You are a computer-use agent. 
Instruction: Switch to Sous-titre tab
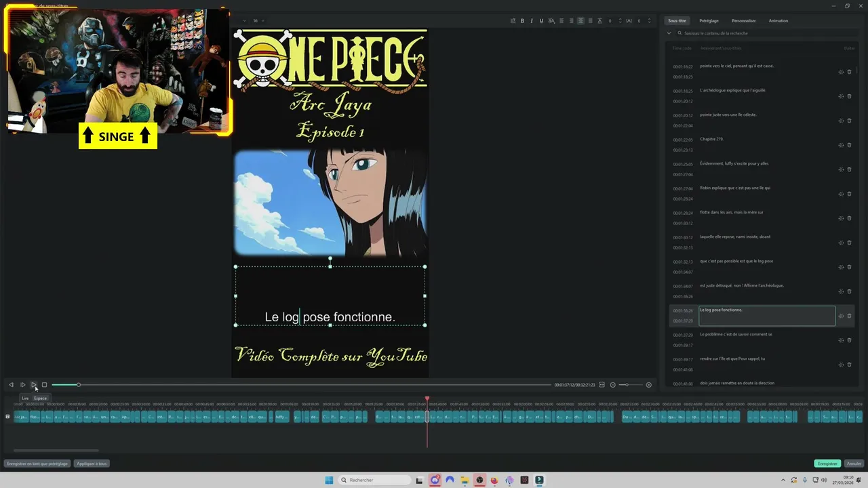pyautogui.click(x=677, y=21)
